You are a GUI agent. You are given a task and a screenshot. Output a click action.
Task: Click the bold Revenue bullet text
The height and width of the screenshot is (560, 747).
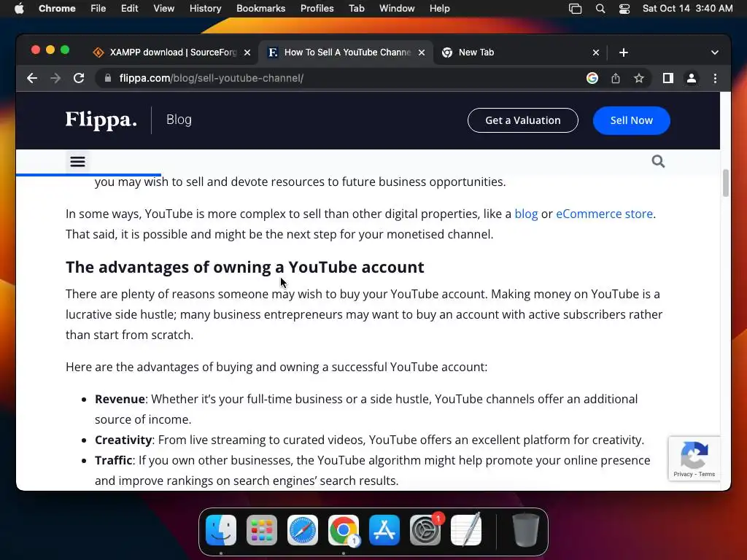[120, 399]
